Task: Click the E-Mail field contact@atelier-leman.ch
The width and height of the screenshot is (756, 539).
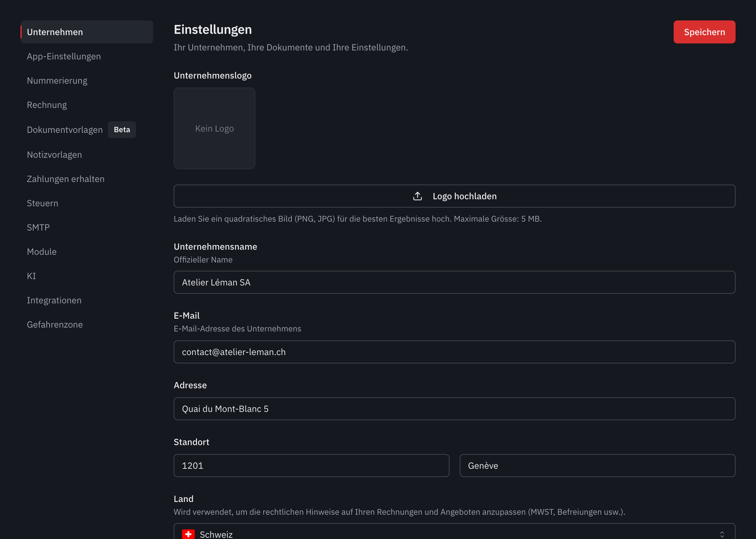Action: (x=454, y=352)
